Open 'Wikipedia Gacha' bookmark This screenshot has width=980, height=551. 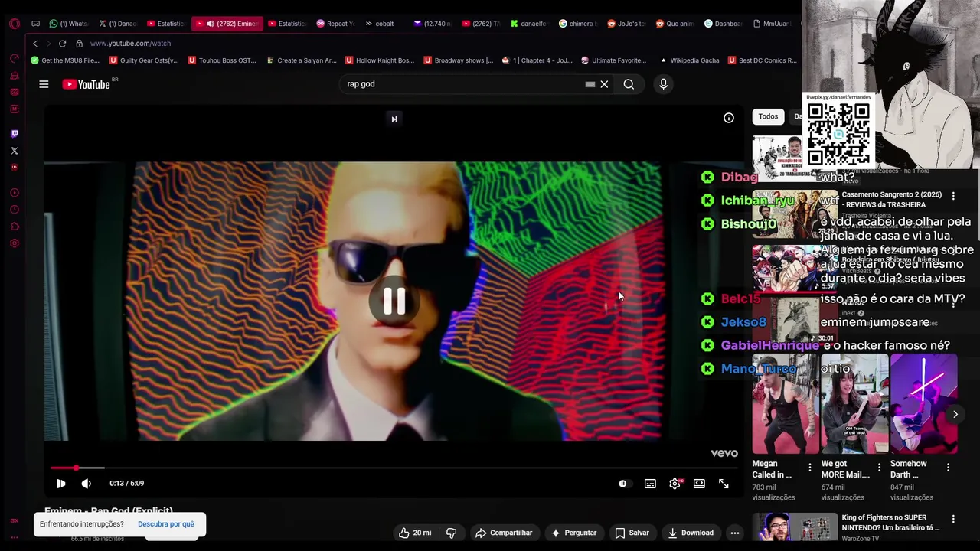(x=689, y=60)
